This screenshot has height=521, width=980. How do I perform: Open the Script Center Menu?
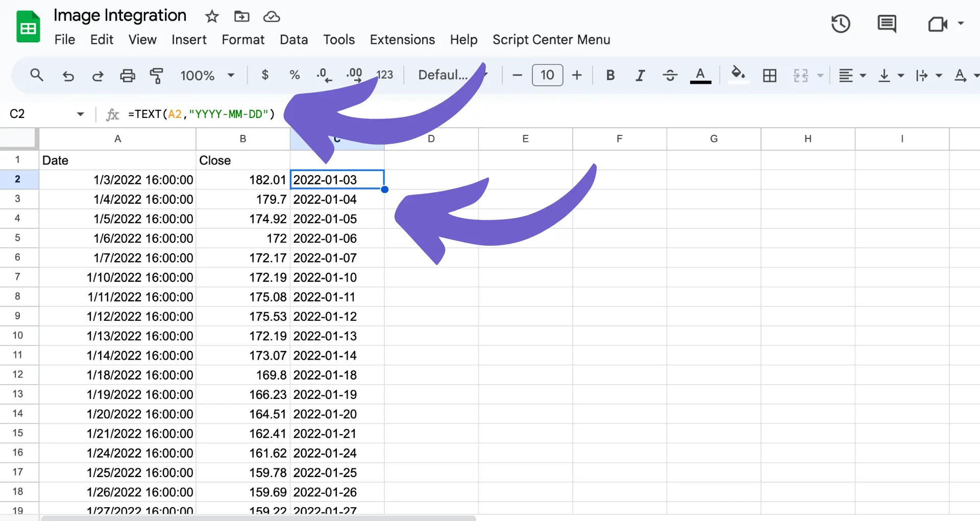(x=551, y=39)
